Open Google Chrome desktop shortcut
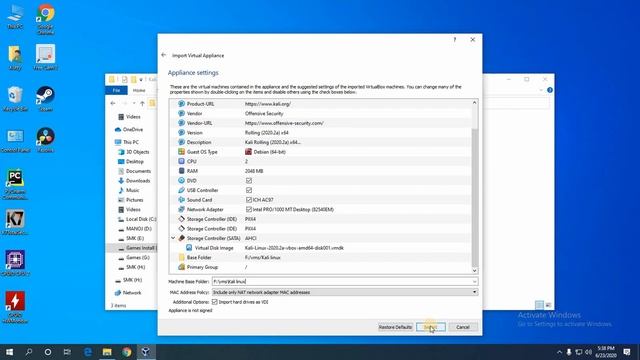This screenshot has width=640, height=360. tap(45, 19)
